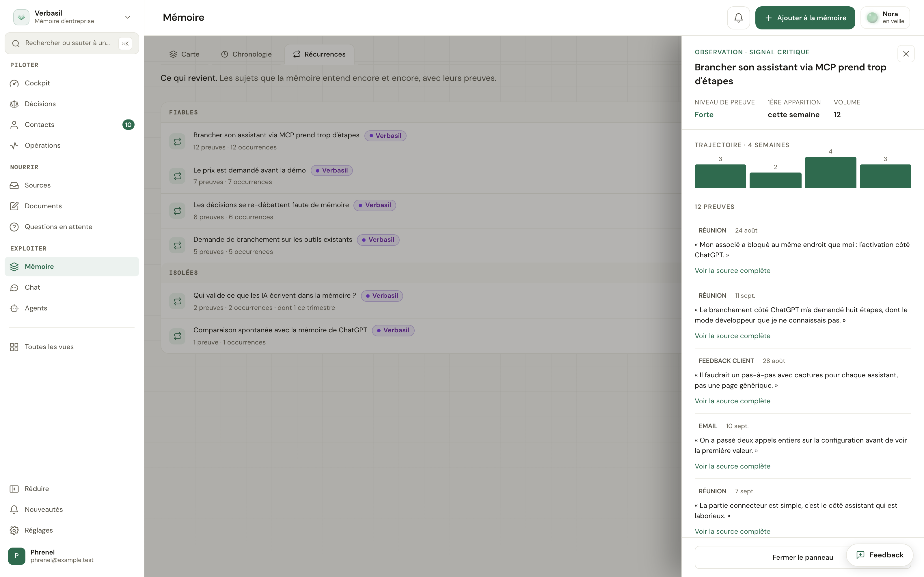This screenshot has height=577, width=924.
Task: Open the Sources inbox icon
Action: click(x=14, y=185)
